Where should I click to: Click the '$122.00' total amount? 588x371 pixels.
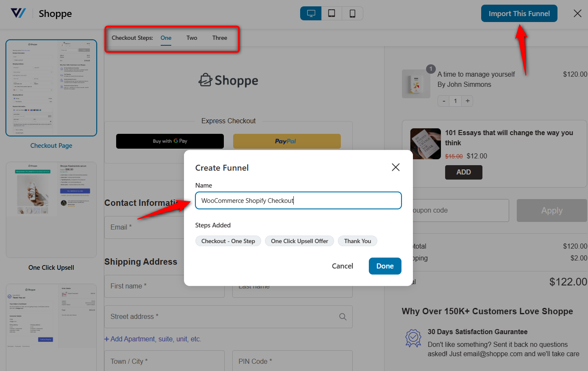pyautogui.click(x=568, y=282)
